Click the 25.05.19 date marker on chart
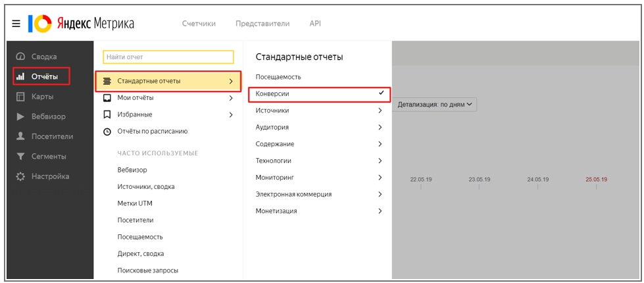Screen dimensions: 644x283 (x=596, y=179)
